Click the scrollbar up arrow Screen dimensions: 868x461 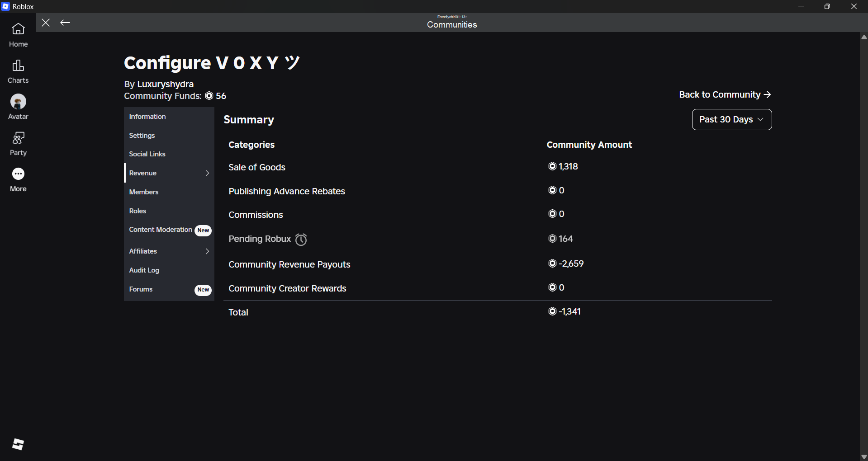coord(864,38)
